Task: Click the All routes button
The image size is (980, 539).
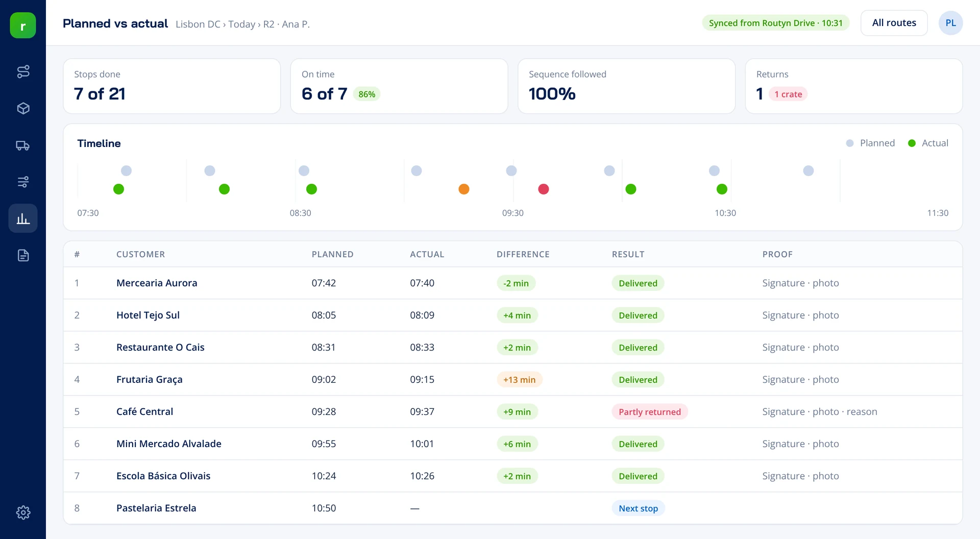Action: coord(894,23)
